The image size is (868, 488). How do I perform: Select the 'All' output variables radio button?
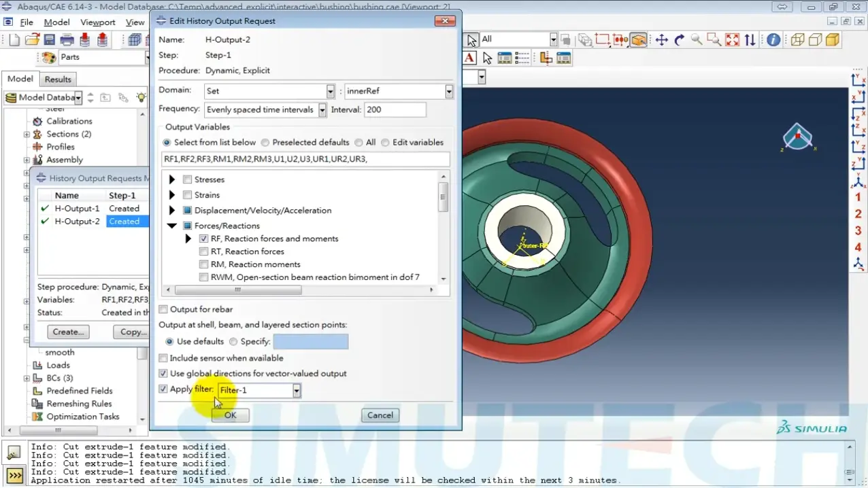[358, 143]
